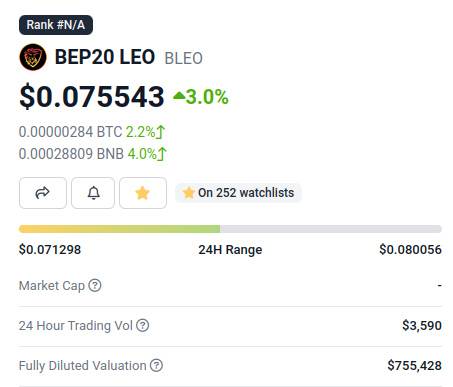Click the Rank #N/A badge
453x387 pixels.
coord(56,25)
